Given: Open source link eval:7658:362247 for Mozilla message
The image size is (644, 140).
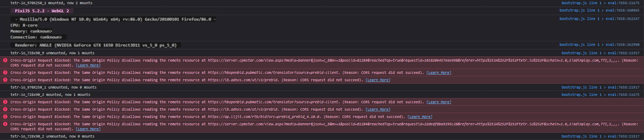Looking at the screenshot, I should point(599,19).
